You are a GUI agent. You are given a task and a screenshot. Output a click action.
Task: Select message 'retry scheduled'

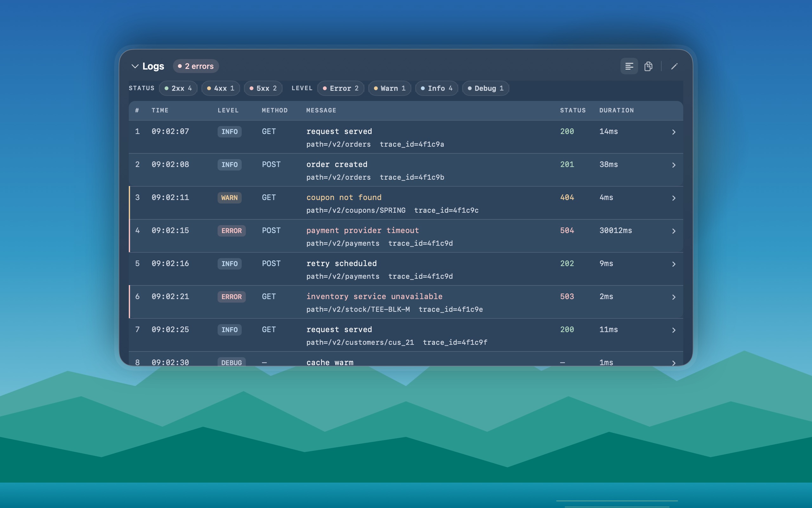[342, 264]
